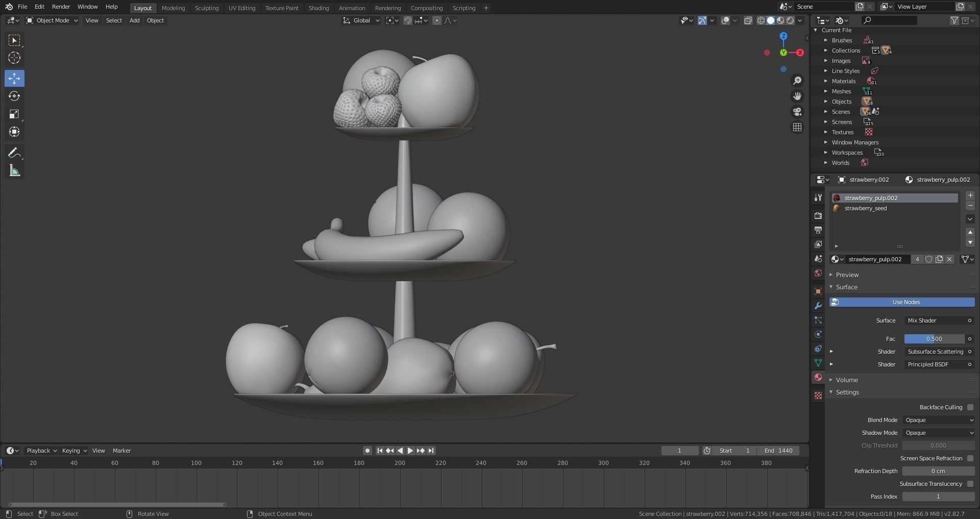Expand the Meshes entry in outliner
Image resolution: width=980 pixels, height=519 pixels.
tap(825, 91)
